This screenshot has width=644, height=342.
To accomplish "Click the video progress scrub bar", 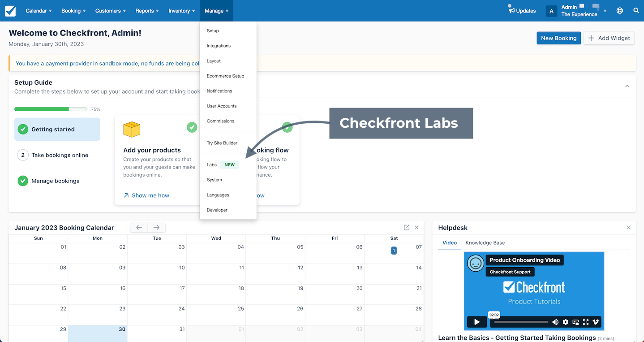I will 521,322.
